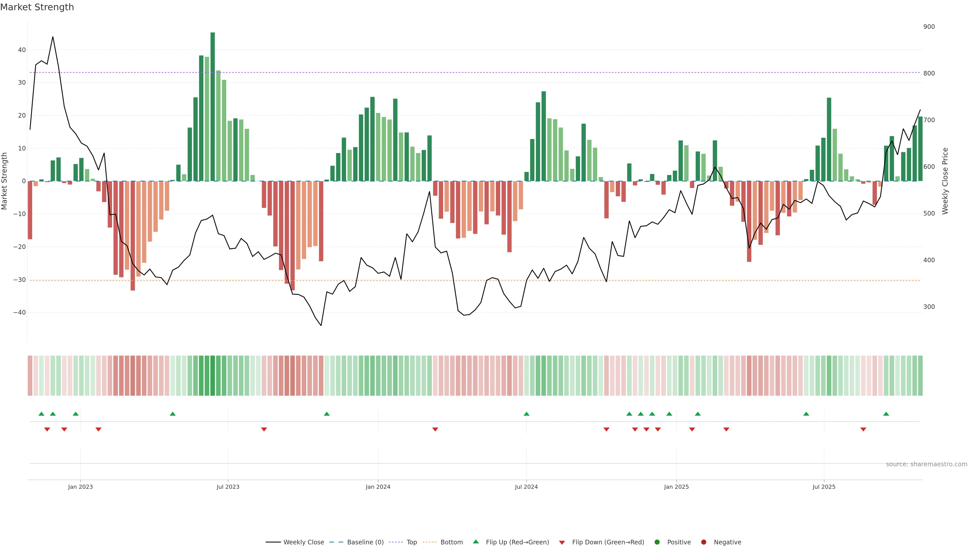Click the flip-up triangle marker near Jul 2024
This screenshot has width=980, height=551.
(x=526, y=414)
